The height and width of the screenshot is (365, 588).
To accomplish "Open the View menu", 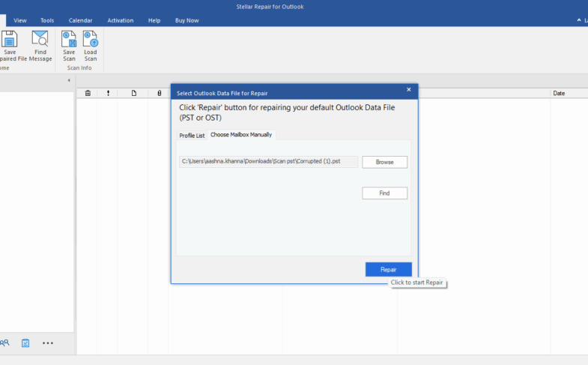I will pyautogui.click(x=20, y=20).
